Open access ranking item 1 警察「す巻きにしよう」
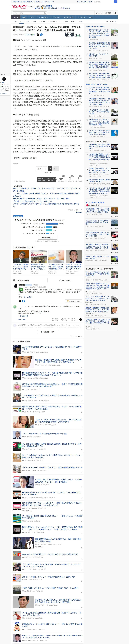This screenshot has width=129, height=644. 99,33
